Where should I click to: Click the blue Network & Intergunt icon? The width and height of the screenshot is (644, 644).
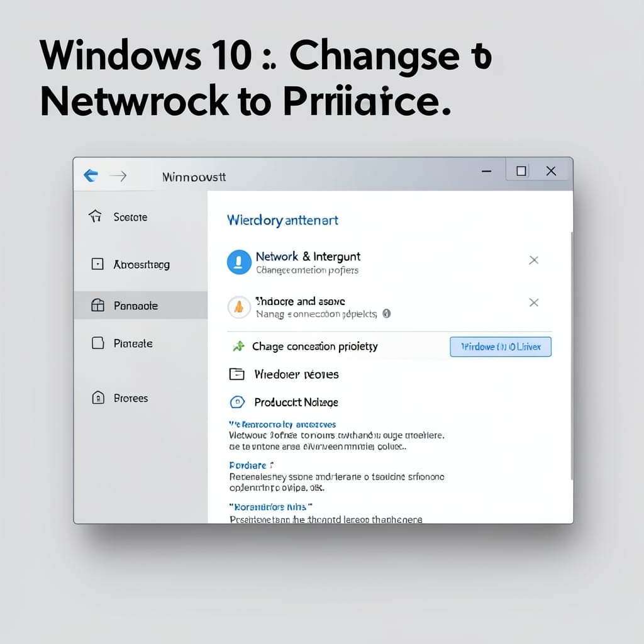pyautogui.click(x=239, y=262)
